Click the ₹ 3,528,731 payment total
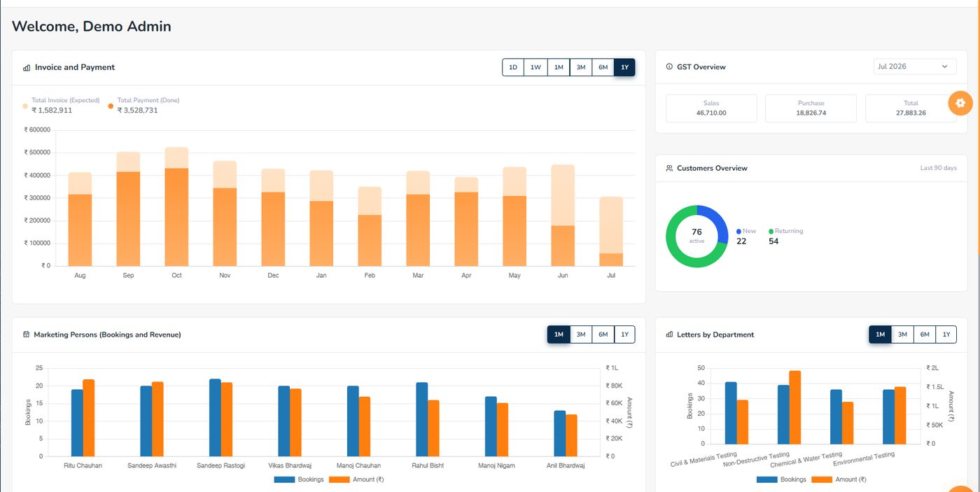Screen dimensions: 980x492 point(137,111)
